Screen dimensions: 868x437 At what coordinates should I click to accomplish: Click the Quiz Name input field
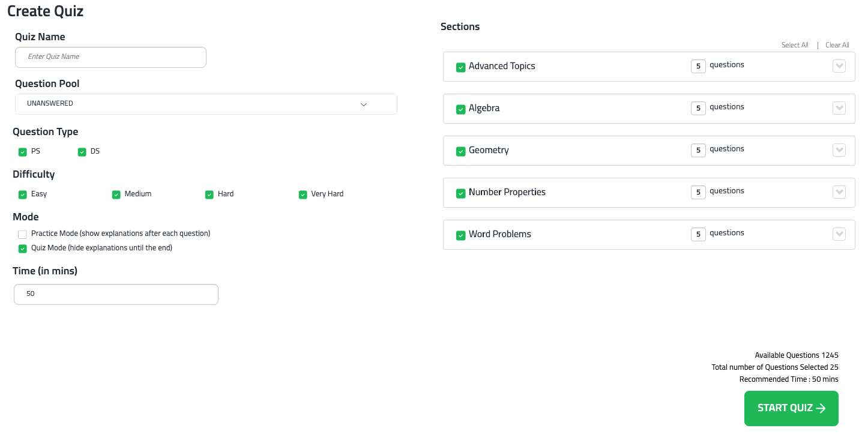[x=110, y=57]
